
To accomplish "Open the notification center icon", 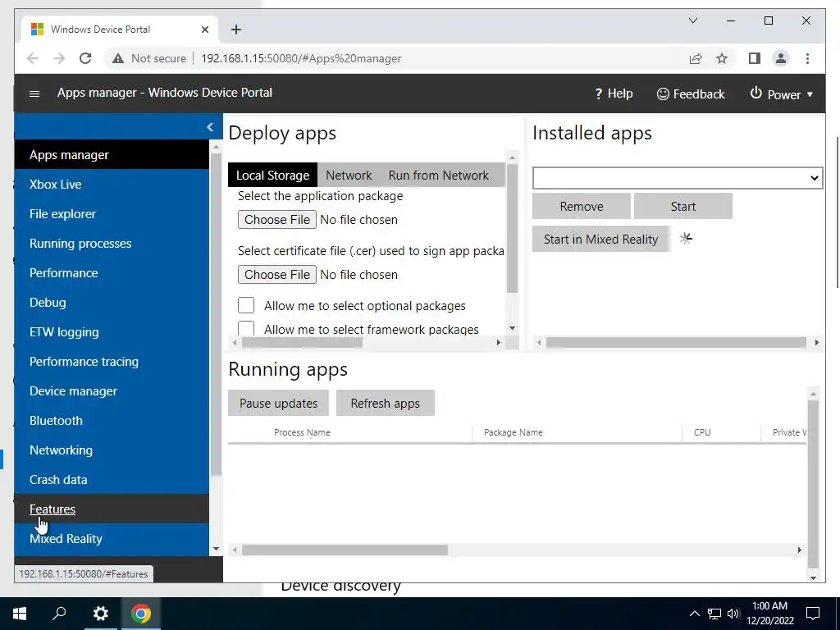I will (x=813, y=614).
